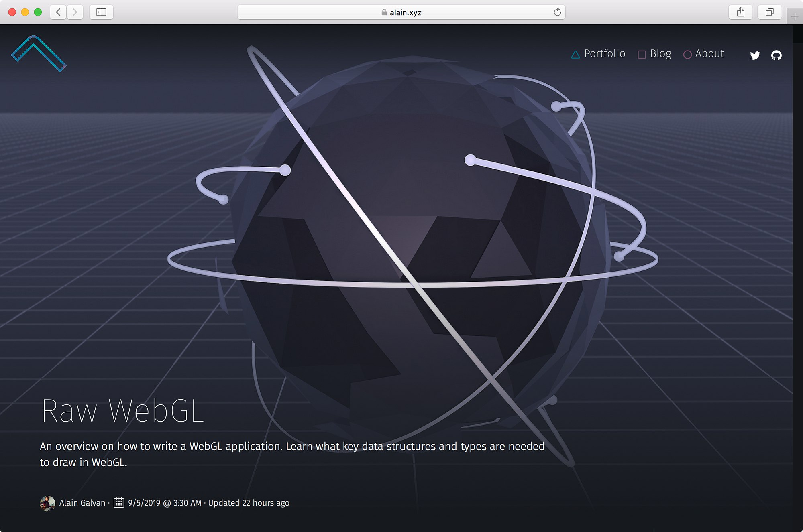
Task: Click the calendar icon beside the date
Action: click(119, 502)
